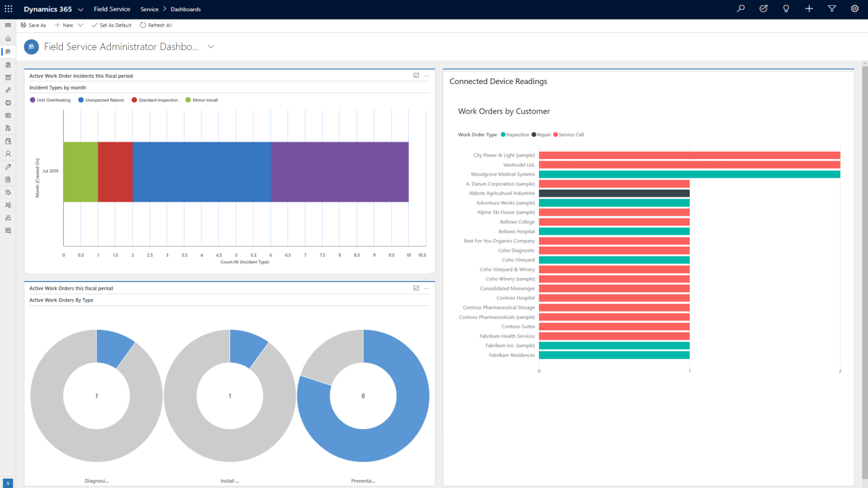The image size is (868, 488).
Task: Expand the New button dropdown arrow
Action: (x=80, y=25)
